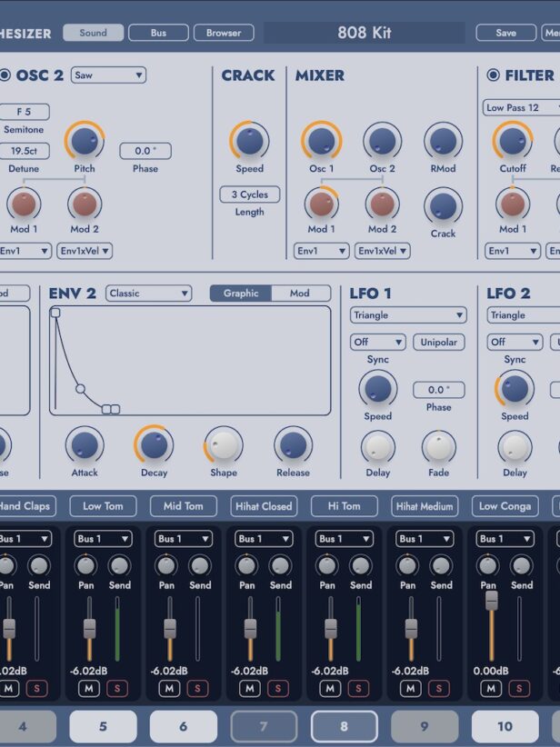Click the LFO 1 Speed knob

pos(378,388)
